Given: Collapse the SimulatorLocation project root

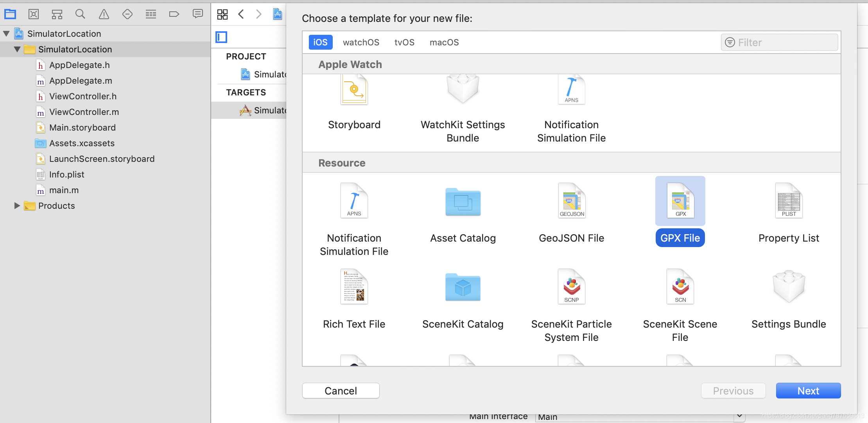Looking at the screenshot, I should pyautogui.click(x=6, y=34).
